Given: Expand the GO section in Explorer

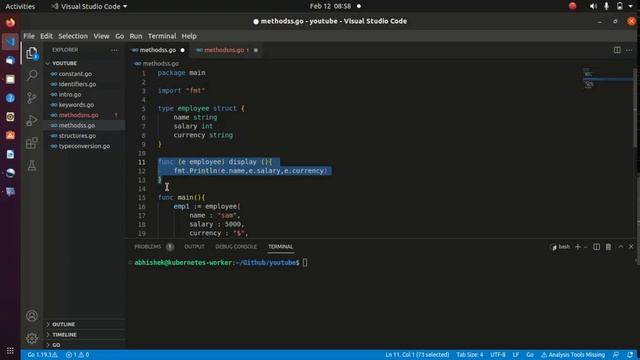Looking at the screenshot, I should click(x=56, y=345).
